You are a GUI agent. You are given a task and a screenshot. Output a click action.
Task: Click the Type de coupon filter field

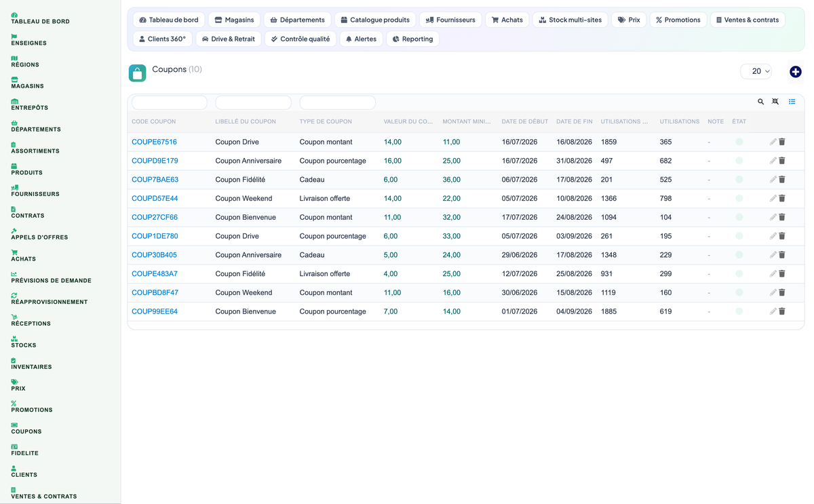tap(337, 102)
